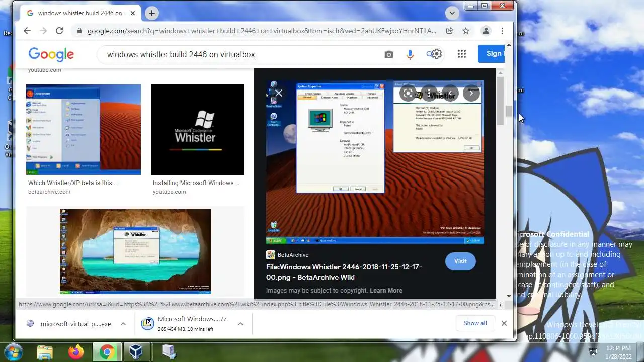644x362 pixels.
Task: Click the site padlock security icon
Action: [79, 31]
